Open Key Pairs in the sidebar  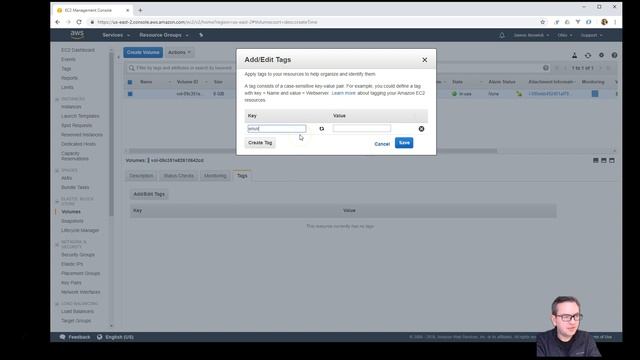(71, 282)
